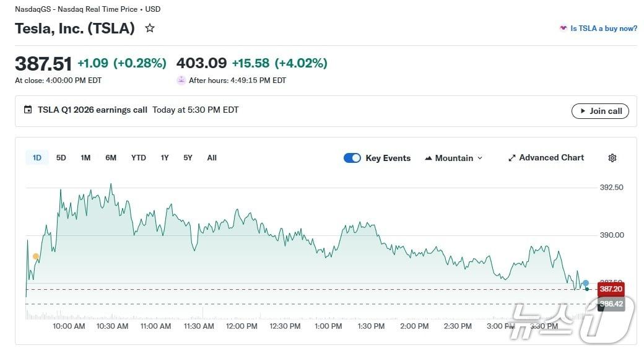Toggle the Key Events switch

[352, 158]
